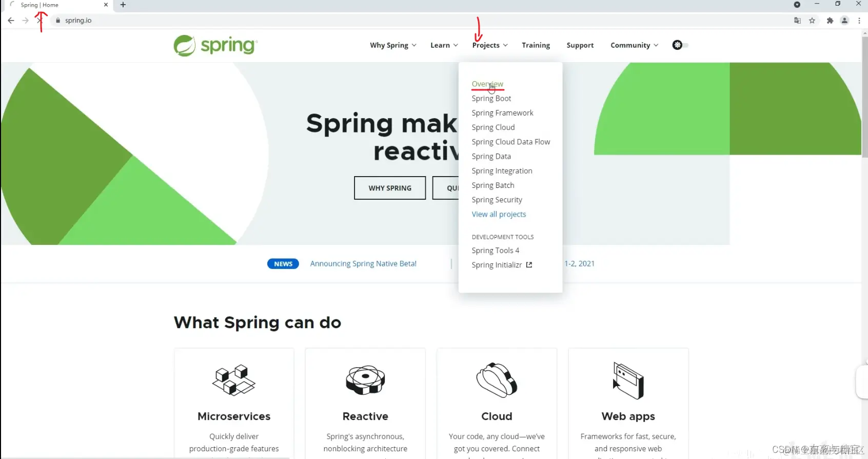Viewport: 868px width, 459px height.
Task: Click the Cloud card title
Action: 497,416
